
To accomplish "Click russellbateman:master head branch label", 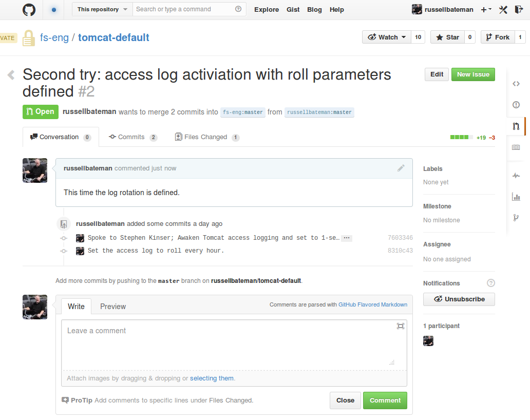I will point(319,112).
